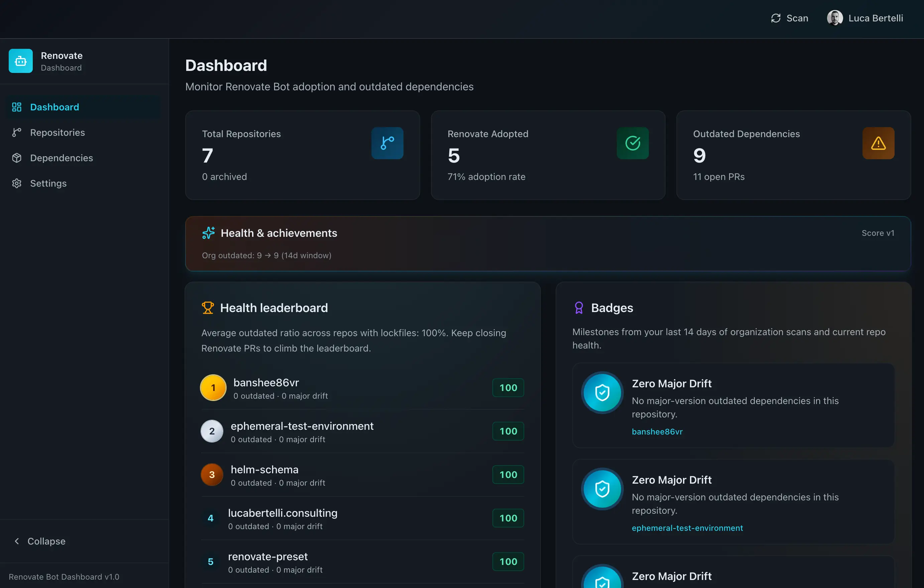
Task: Click the Health & achievements sparkle icon
Action: (x=208, y=233)
